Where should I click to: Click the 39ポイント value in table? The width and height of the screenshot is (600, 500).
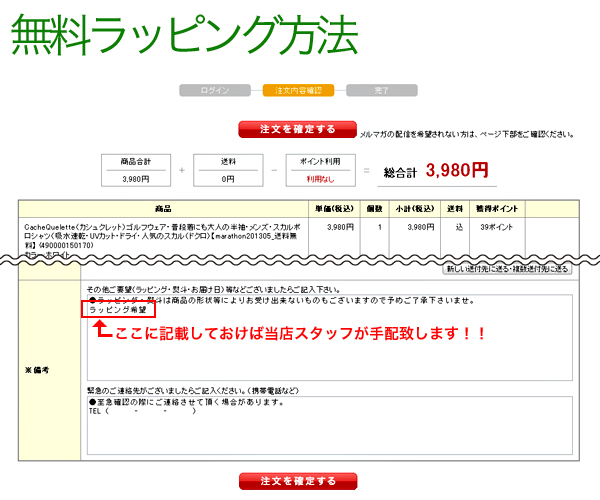click(497, 227)
